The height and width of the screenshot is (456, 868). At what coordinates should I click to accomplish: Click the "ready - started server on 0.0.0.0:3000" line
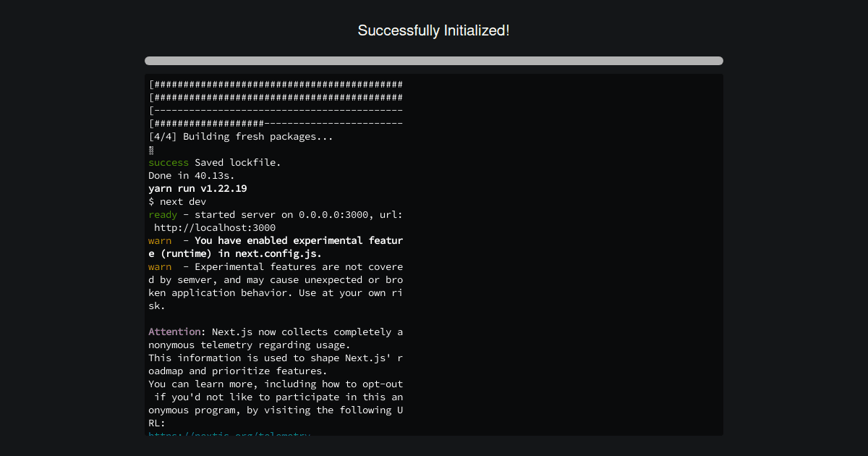coord(276,214)
